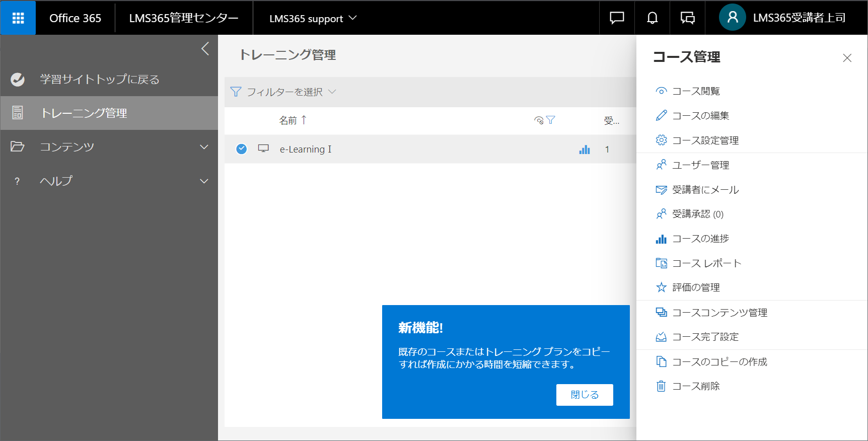Screen dimensions: 868x441
Task: Click the progress bar chart icon for e-Learning I
Action: (x=584, y=150)
